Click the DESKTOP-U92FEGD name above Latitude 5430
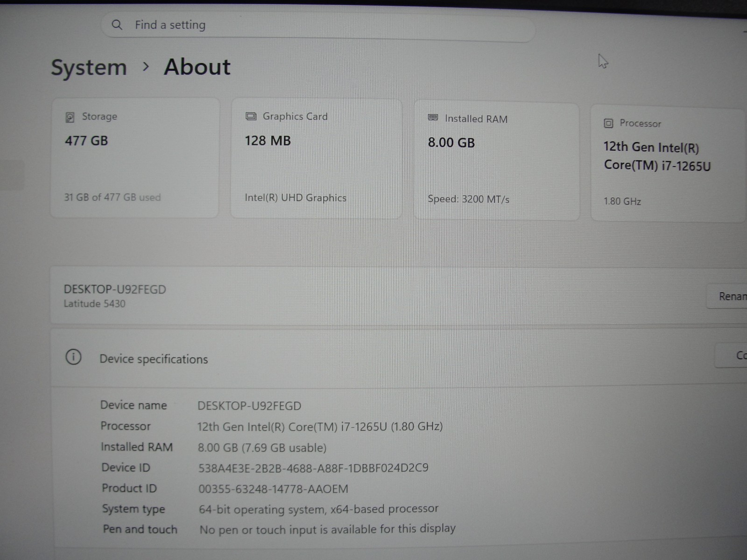This screenshot has width=747, height=560. pos(115,289)
